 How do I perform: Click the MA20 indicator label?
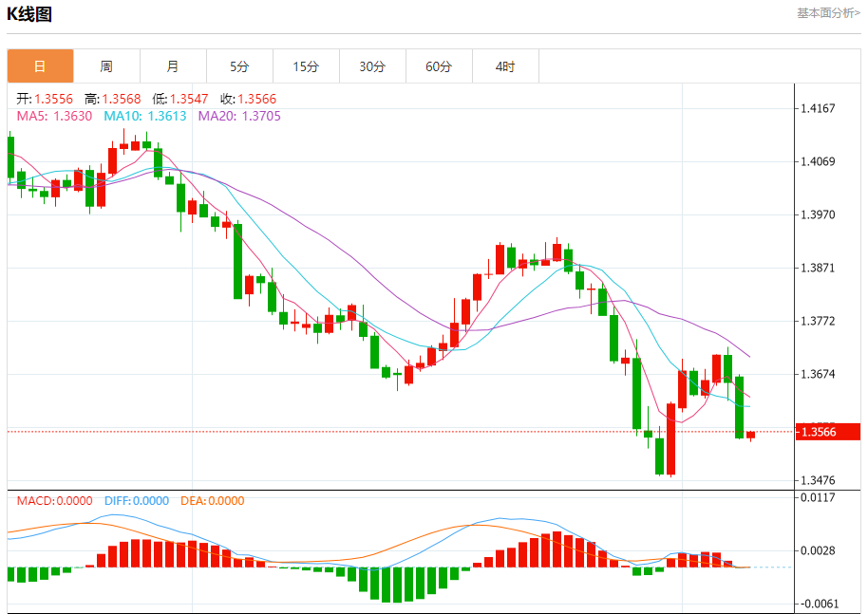coord(239,116)
